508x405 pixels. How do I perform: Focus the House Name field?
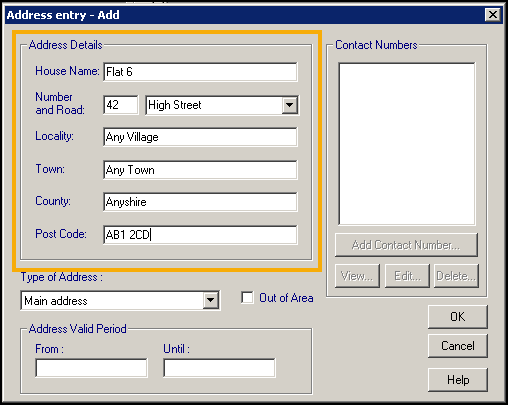tap(200, 72)
